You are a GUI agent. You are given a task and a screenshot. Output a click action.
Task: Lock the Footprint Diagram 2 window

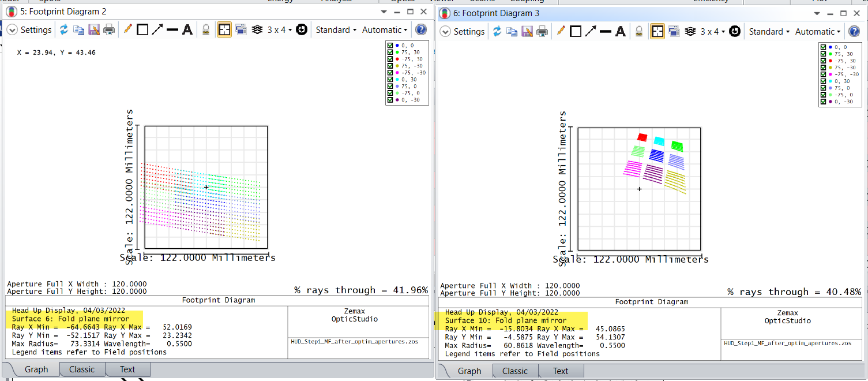point(206,29)
